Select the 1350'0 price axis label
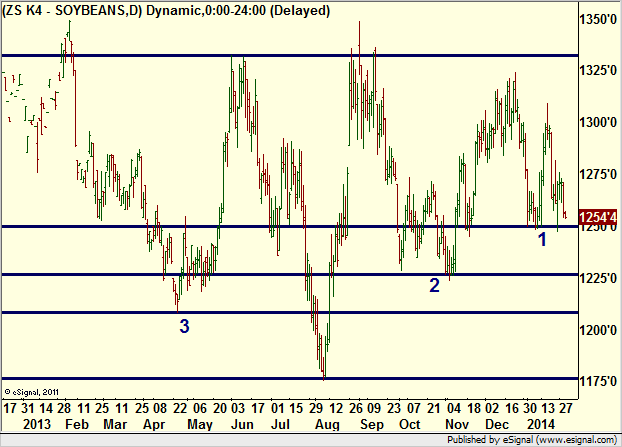The width and height of the screenshot is (622, 447). pos(598,19)
